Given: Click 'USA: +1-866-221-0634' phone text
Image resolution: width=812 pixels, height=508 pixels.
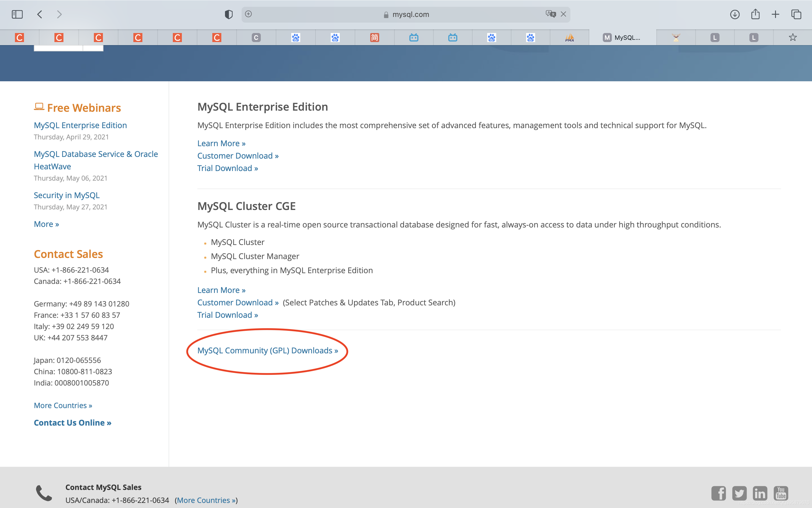Looking at the screenshot, I should coord(71,270).
